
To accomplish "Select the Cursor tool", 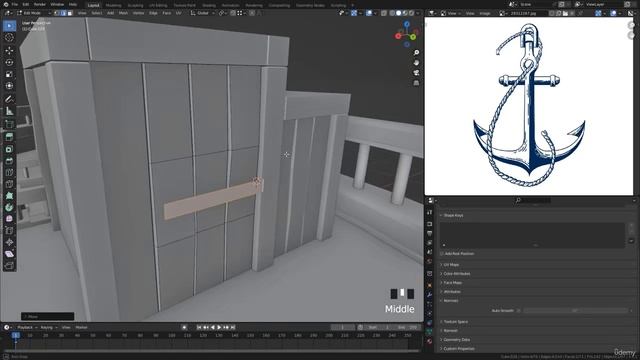I will click(x=9, y=38).
